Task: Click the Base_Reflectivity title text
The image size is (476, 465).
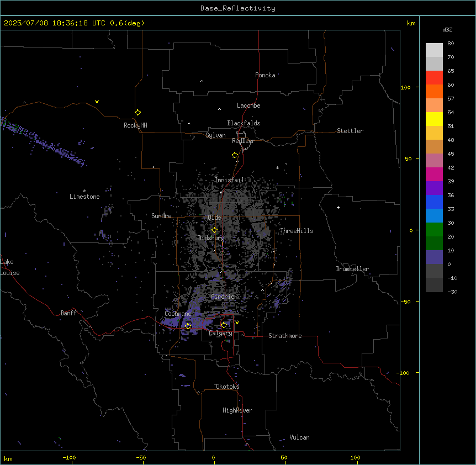Action: [238, 8]
